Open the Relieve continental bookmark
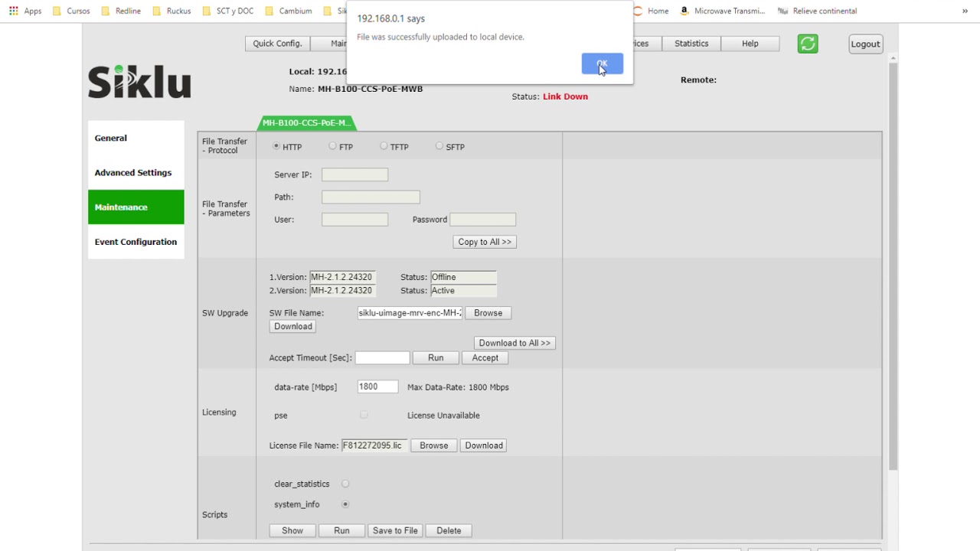 pyautogui.click(x=817, y=11)
